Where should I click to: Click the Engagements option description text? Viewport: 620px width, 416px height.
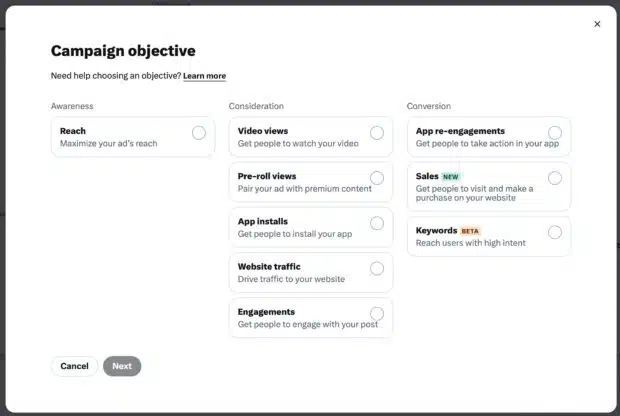point(308,325)
